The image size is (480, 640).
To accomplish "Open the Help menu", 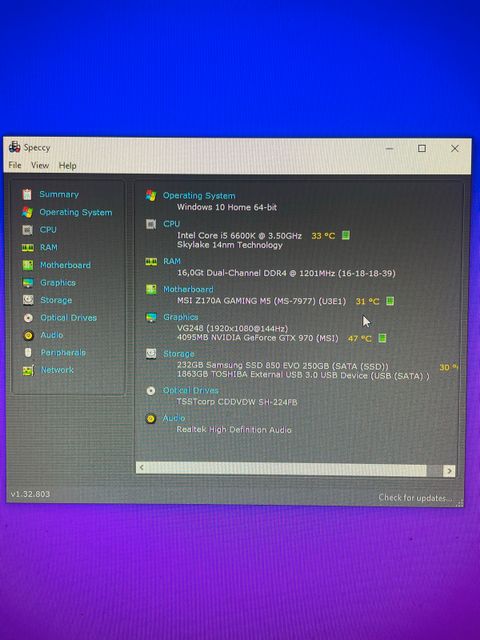I will [67, 166].
